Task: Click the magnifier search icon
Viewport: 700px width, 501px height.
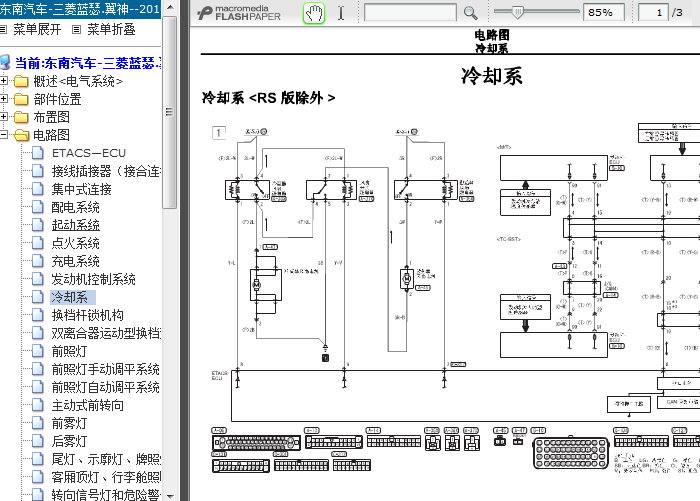Action: [x=471, y=13]
